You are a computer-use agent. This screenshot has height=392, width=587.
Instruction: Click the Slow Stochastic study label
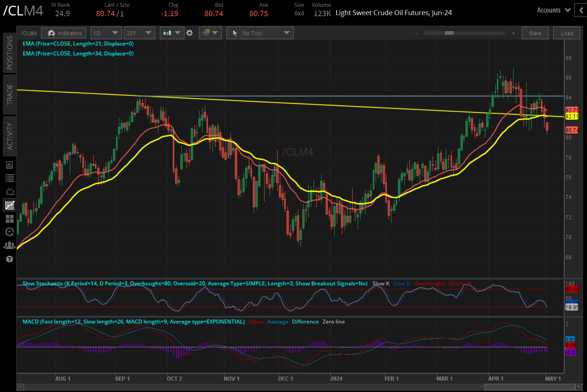pyautogui.click(x=195, y=283)
